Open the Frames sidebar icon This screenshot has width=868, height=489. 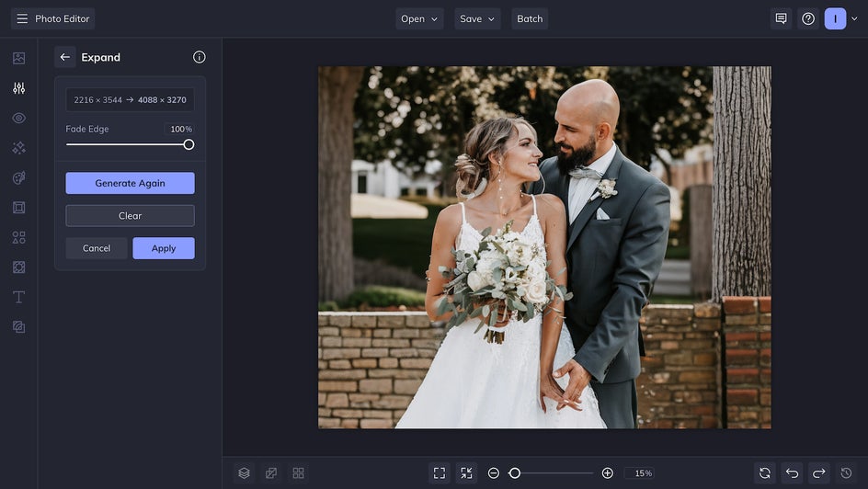pyautogui.click(x=18, y=208)
